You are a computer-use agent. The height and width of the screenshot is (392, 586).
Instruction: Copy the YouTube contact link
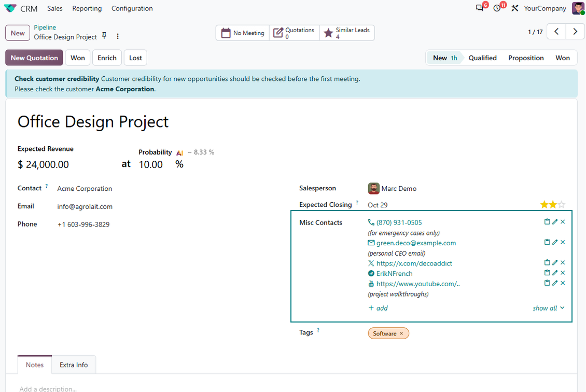[547, 283]
